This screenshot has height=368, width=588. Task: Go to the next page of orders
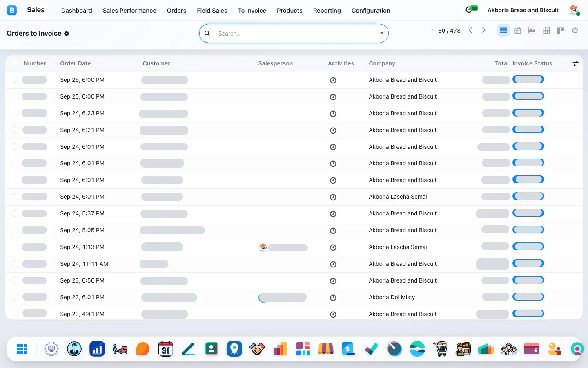484,30
